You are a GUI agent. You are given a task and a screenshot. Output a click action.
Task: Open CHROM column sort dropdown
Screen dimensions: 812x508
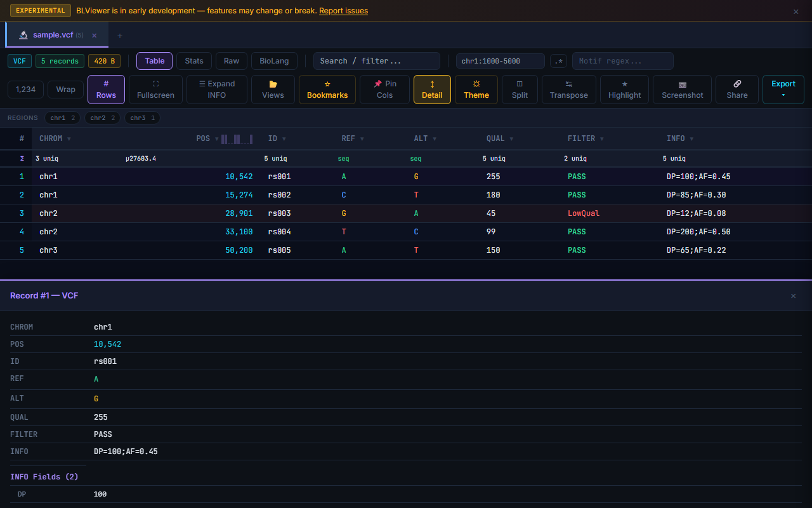[69, 139]
